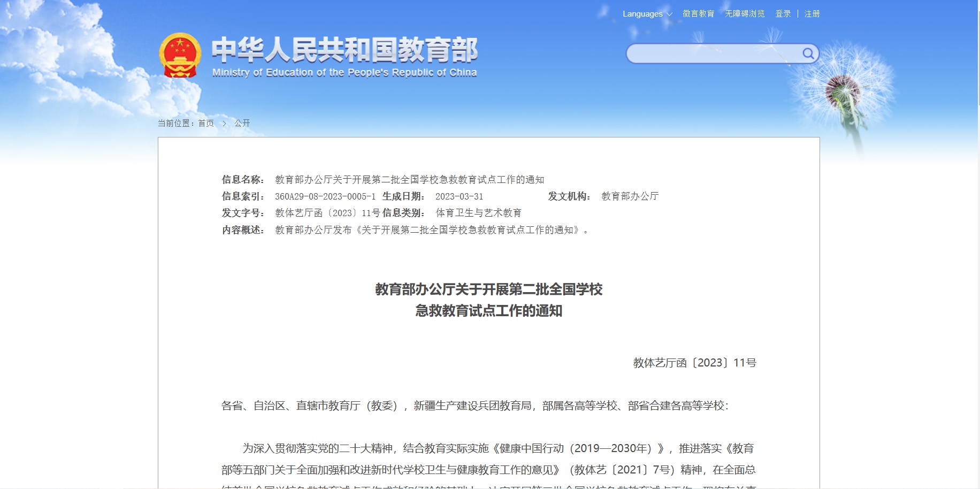Click the 信息名称 title value text

[409, 180]
